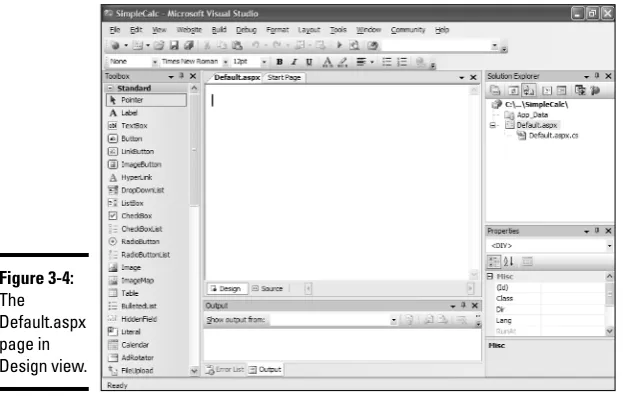Select the Pointer tool in Toolbox
Image resolution: width=623 pixels, height=396 pixels.
click(x=146, y=100)
